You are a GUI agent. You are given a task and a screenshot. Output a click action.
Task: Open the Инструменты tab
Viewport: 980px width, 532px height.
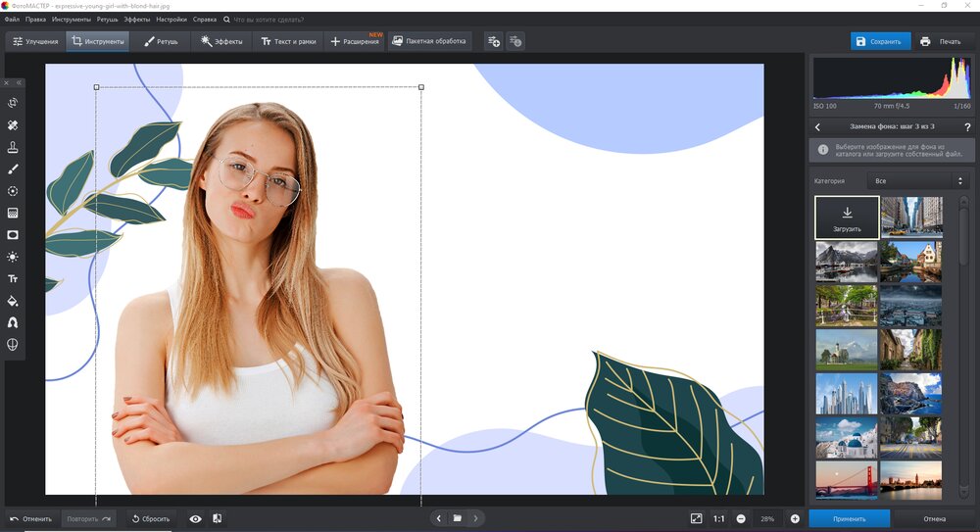(97, 41)
